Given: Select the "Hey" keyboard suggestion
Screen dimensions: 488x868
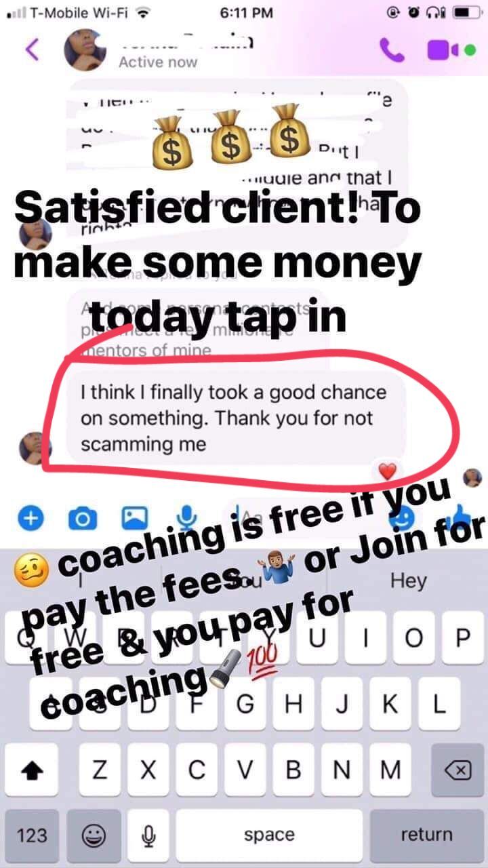Looking at the screenshot, I should pyautogui.click(x=409, y=580).
